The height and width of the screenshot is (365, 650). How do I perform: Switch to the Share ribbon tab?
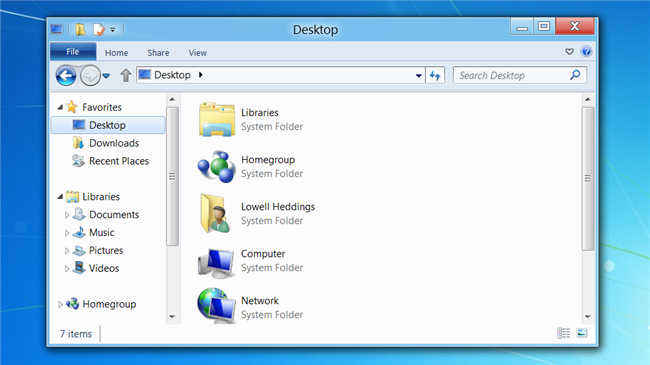click(158, 53)
